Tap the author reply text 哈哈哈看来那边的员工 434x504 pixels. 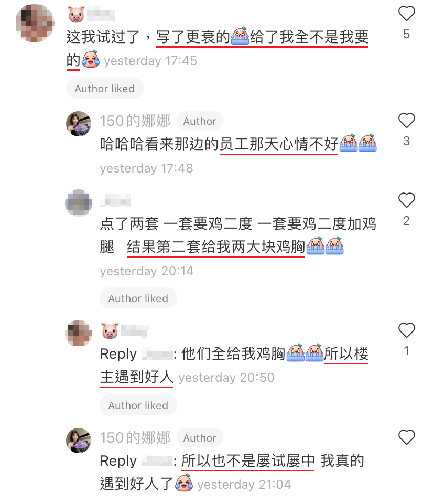click(x=238, y=144)
